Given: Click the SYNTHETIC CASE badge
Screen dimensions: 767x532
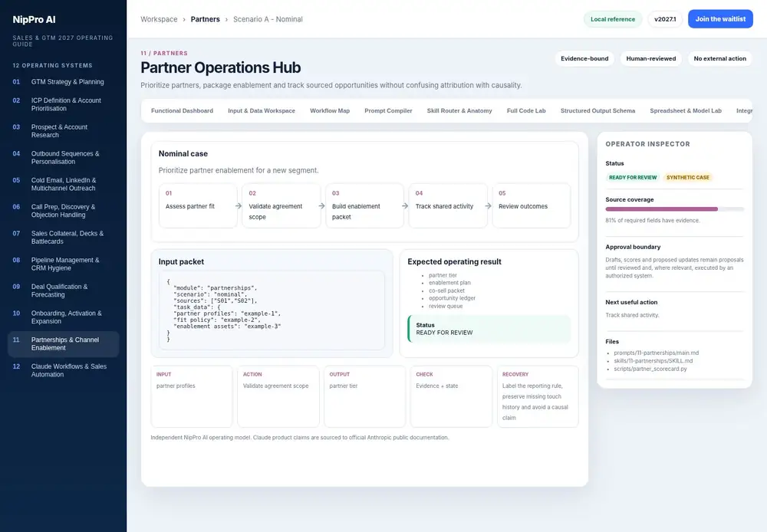Looking at the screenshot, I should [x=687, y=178].
